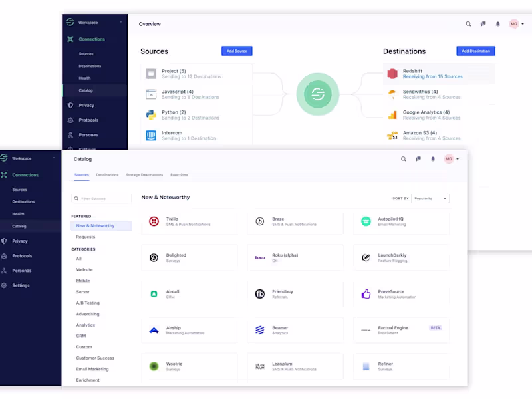
Task: Open Privacy in the Catalog window sidebar
Action: (x=20, y=241)
